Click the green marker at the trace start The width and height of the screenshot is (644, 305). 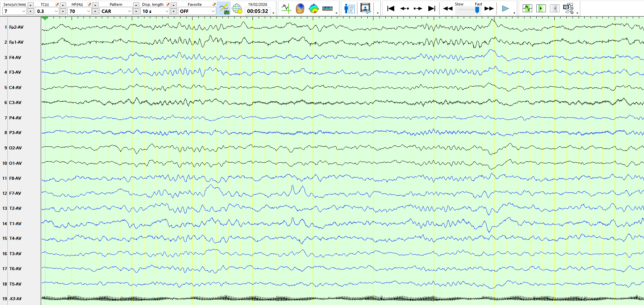coord(45,18)
